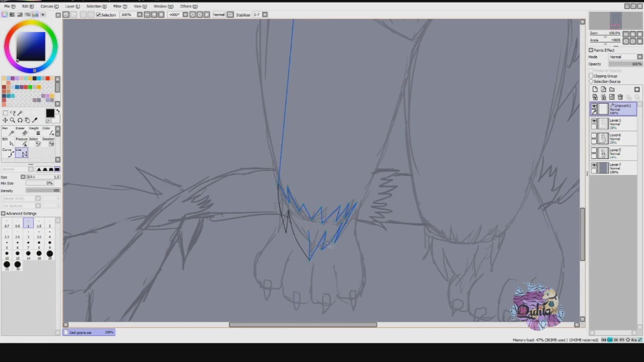The height and width of the screenshot is (362, 644).
Task: Activate the Hand pan tool
Action: pos(27,120)
